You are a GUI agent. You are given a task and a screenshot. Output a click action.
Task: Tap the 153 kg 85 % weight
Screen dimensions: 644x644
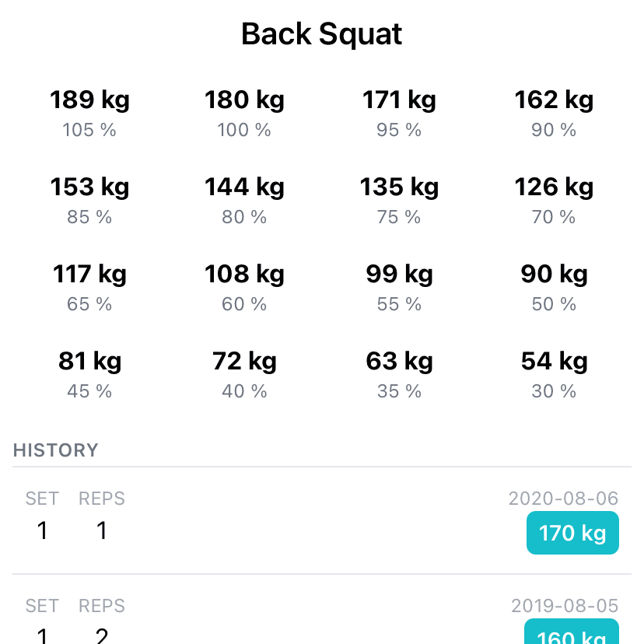coord(89,200)
